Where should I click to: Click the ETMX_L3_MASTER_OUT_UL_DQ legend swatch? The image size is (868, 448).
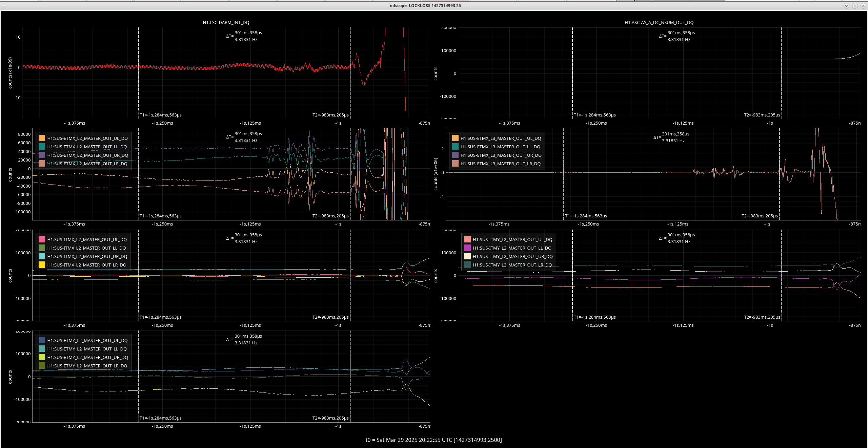pos(455,138)
